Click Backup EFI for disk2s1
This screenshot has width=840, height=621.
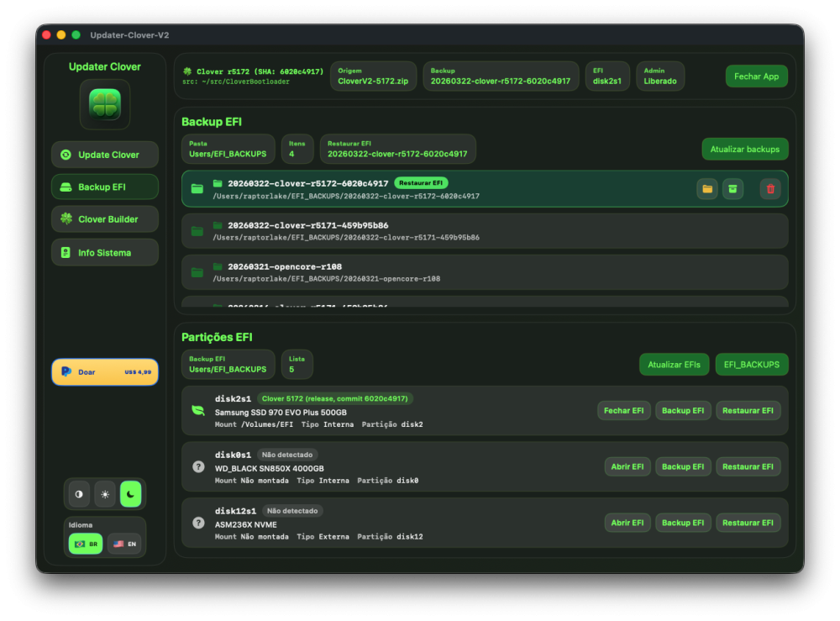coord(683,410)
